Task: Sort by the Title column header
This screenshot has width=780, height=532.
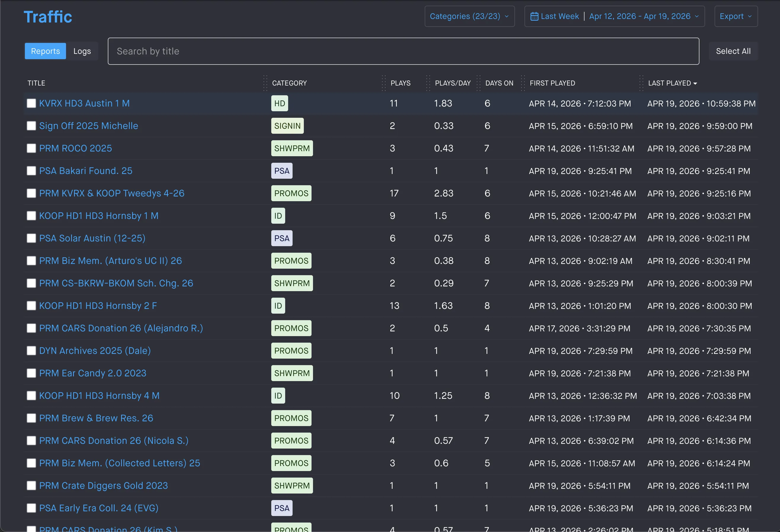Action: click(36, 83)
